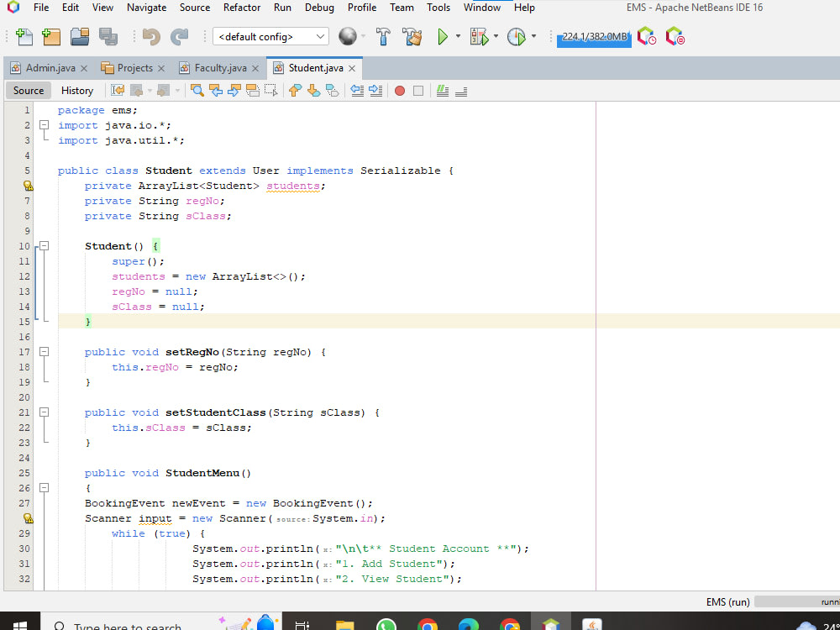Switch to the History view

[76, 90]
